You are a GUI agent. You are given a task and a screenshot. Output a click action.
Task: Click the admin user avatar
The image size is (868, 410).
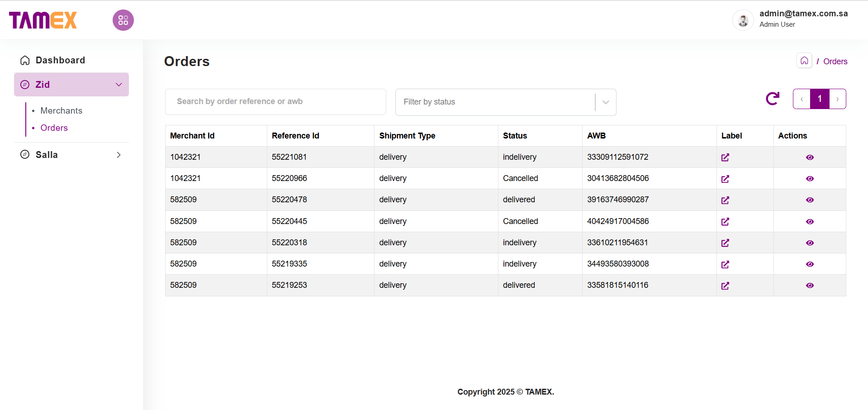(743, 20)
